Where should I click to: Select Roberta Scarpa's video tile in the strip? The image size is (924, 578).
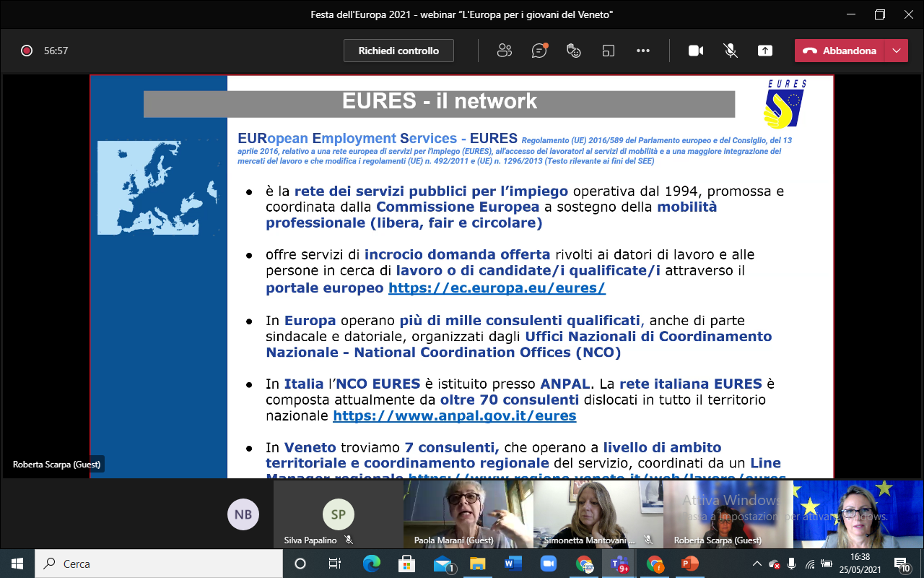pyautogui.click(x=728, y=514)
